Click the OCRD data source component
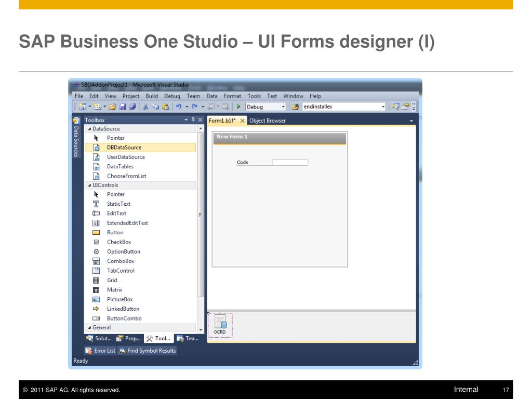The width and height of the screenshot is (532, 399). [220, 325]
